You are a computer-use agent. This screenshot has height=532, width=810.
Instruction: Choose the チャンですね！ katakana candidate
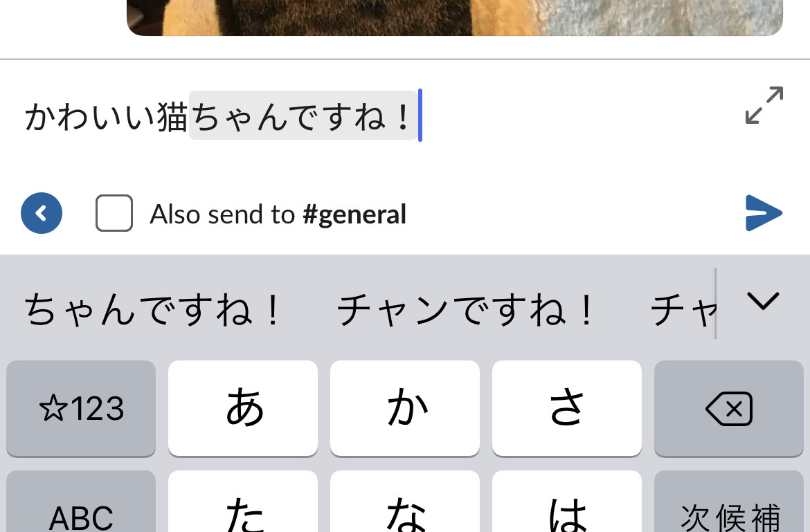[x=465, y=310]
